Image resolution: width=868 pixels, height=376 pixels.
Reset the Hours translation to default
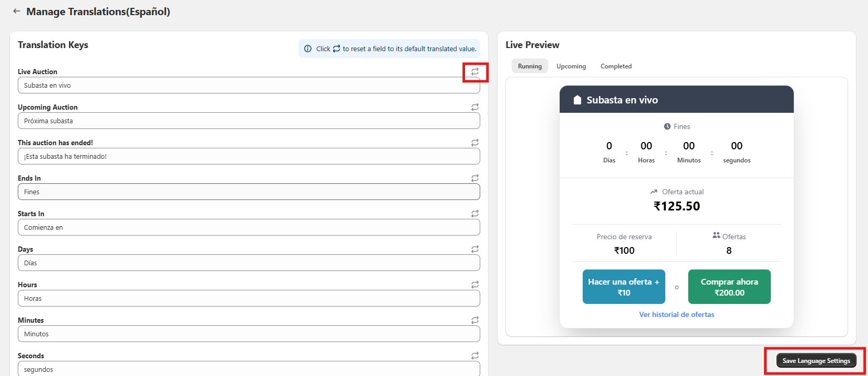coord(474,285)
